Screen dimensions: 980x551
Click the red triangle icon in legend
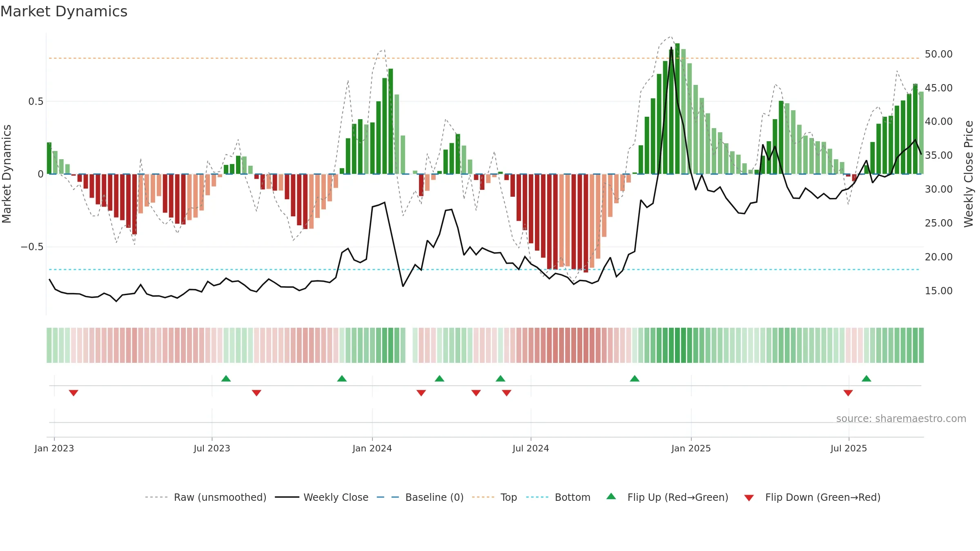coord(749,498)
